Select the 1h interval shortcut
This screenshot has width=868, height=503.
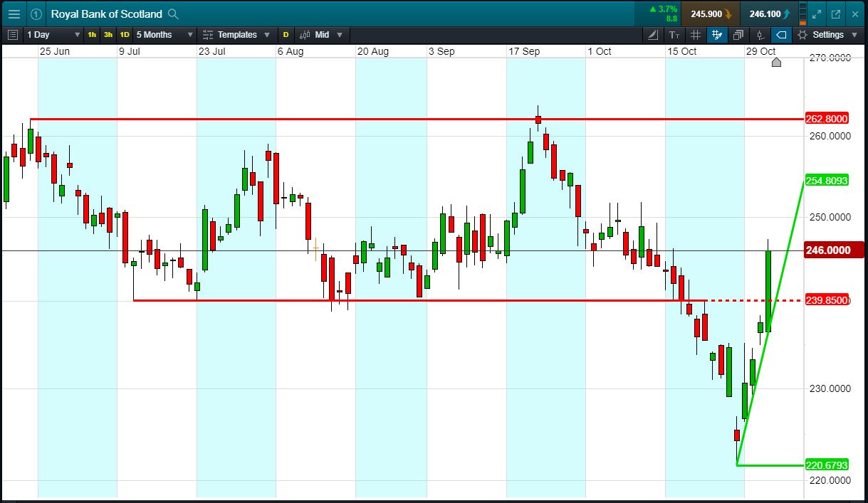pyautogui.click(x=92, y=34)
